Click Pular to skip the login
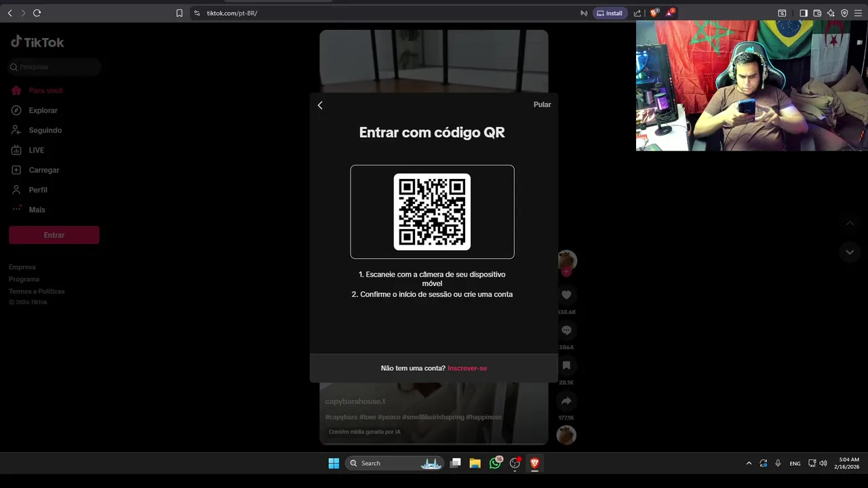Image resolution: width=868 pixels, height=488 pixels. tap(542, 104)
